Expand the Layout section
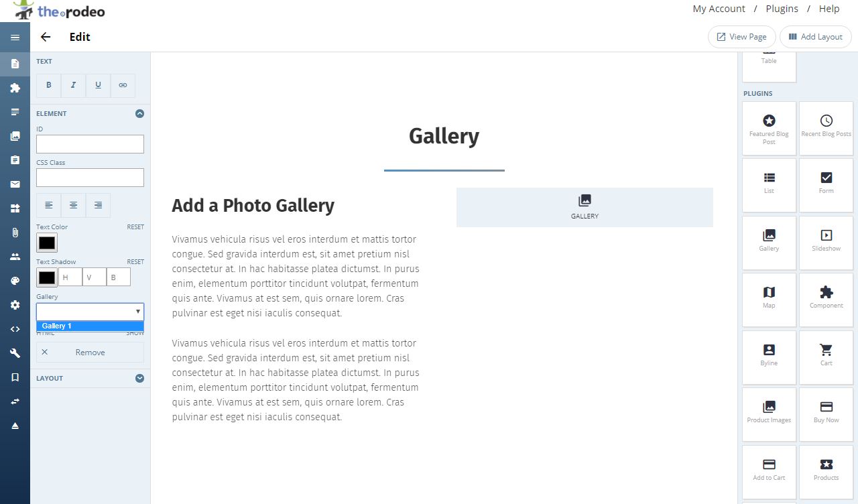Screen dimensions: 858x504 139,378
